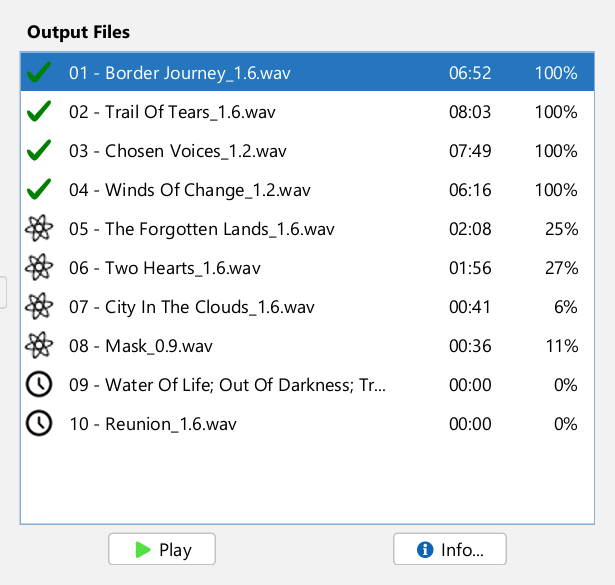
Task: Click processing atom icon for The Forgotten Lands
Action: (x=39, y=229)
